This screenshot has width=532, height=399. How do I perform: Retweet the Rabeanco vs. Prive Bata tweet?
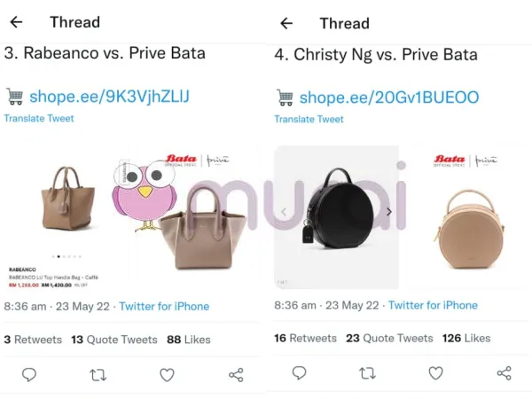[98, 375]
